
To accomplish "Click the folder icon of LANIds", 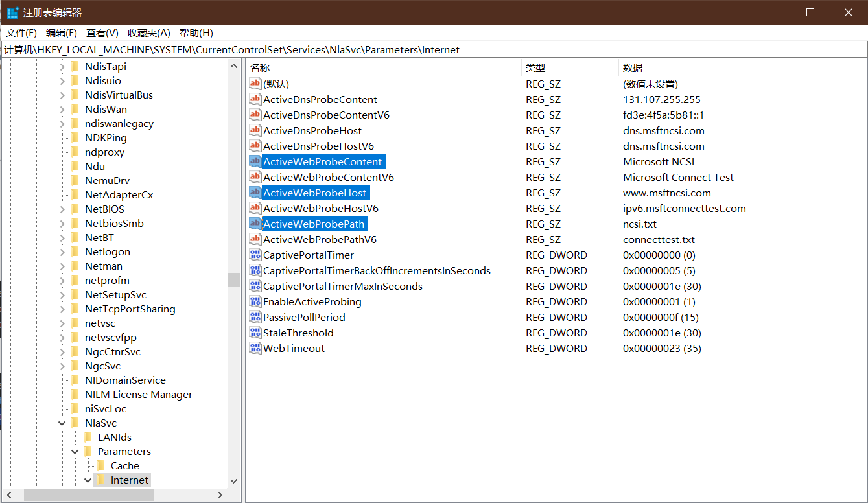I will coord(88,437).
